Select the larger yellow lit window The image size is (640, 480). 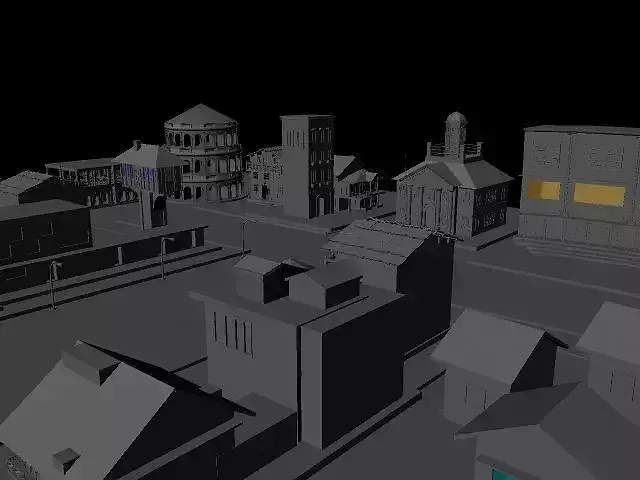pyautogui.click(x=599, y=195)
